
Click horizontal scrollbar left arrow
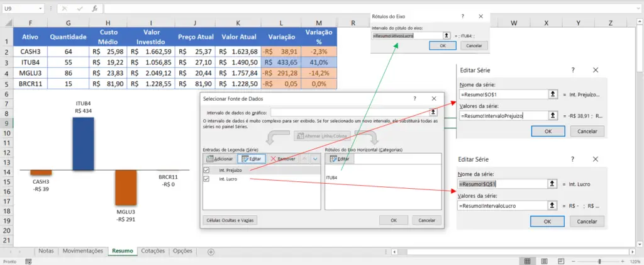point(394,252)
